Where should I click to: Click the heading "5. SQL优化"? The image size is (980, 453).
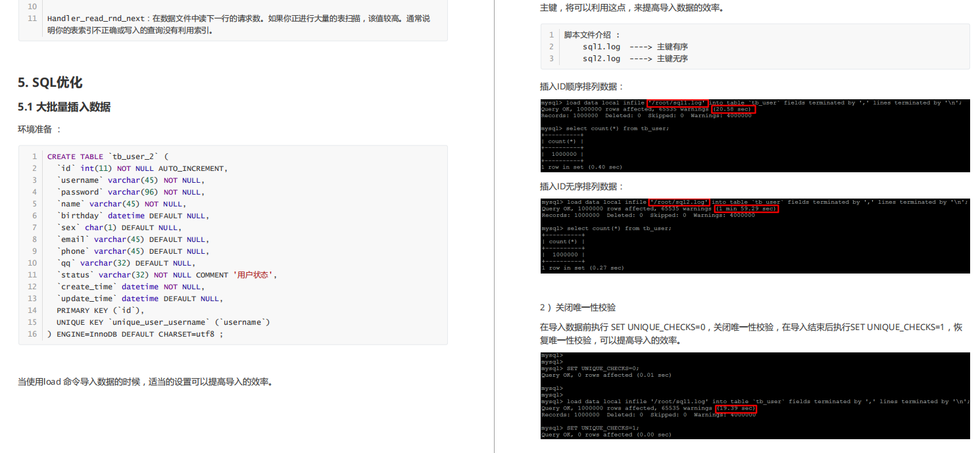tap(50, 83)
